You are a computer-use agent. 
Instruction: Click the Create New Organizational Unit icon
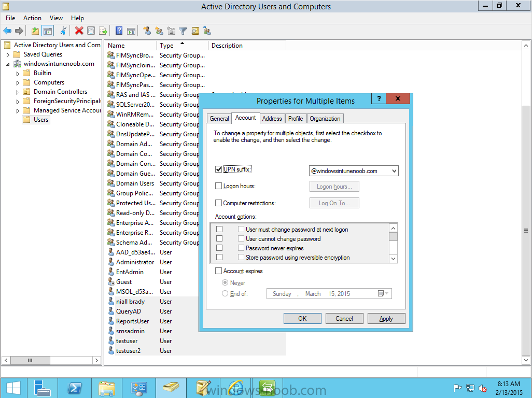(x=171, y=31)
